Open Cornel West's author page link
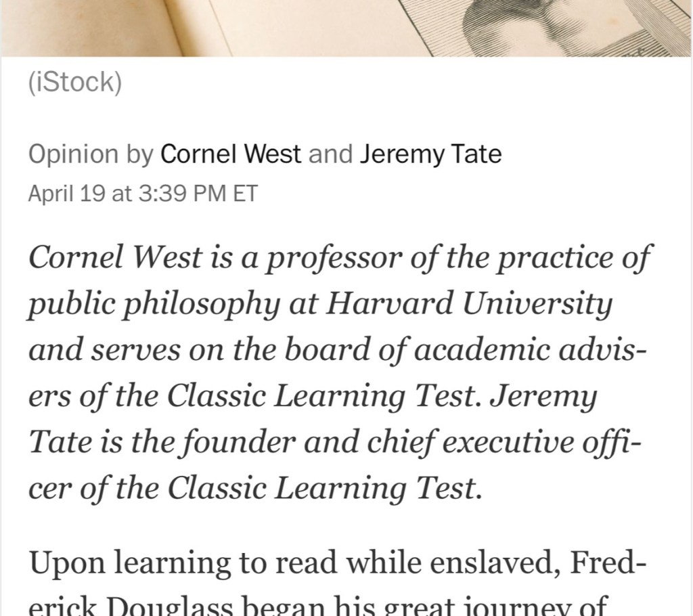 pyautogui.click(x=231, y=155)
